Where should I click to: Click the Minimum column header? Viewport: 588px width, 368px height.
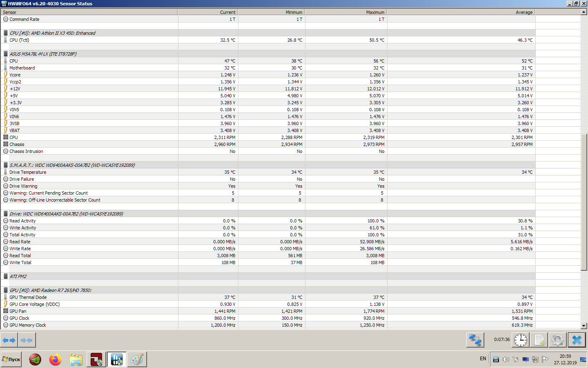click(272, 12)
